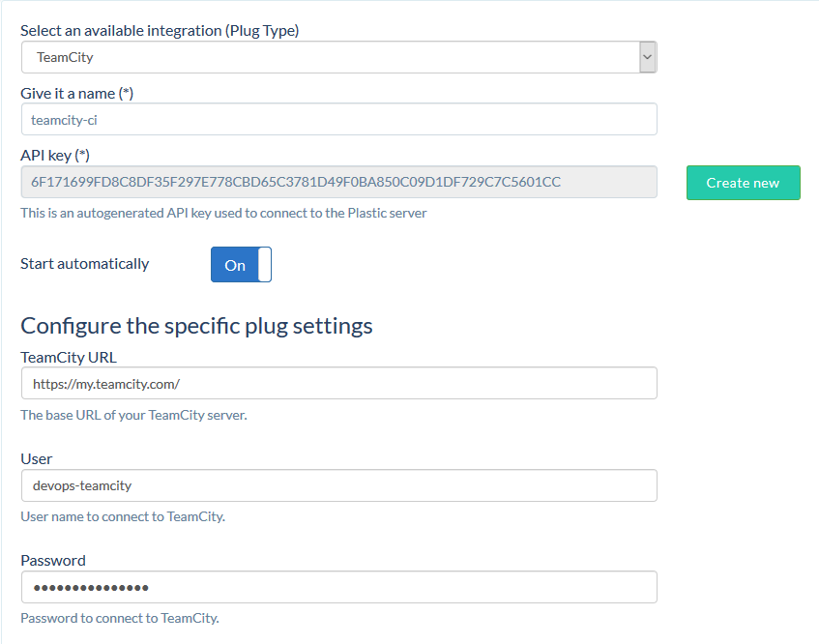Toggle the Start automatically switch
This screenshot has width=819, height=644.
point(242,264)
